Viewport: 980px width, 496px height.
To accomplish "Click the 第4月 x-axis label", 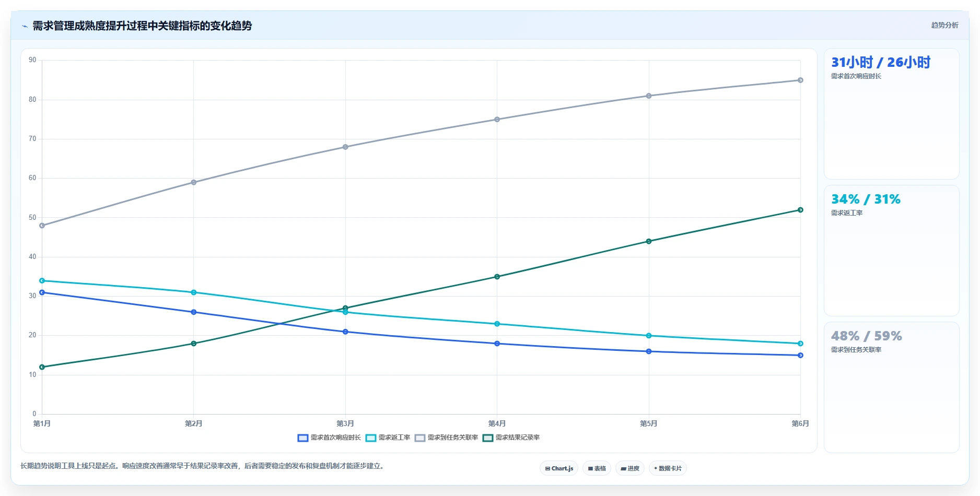I will [497, 423].
